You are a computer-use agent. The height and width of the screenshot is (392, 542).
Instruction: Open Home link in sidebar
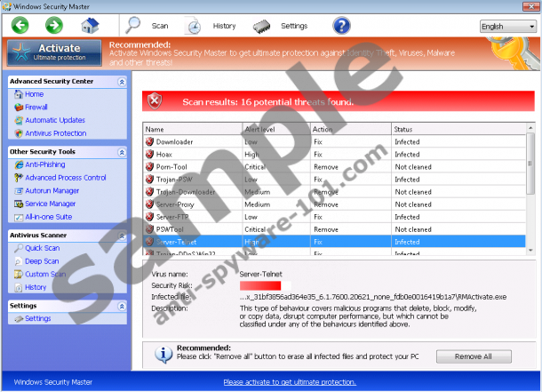coord(35,94)
